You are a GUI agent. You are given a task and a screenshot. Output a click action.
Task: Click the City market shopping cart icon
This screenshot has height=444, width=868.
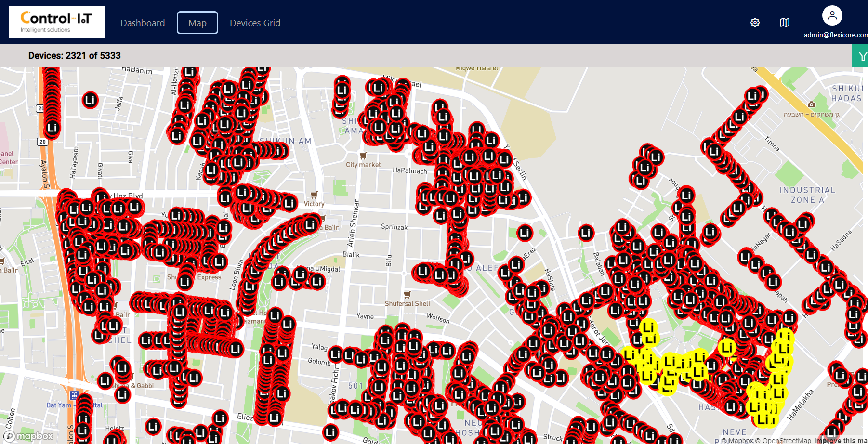[363, 156]
